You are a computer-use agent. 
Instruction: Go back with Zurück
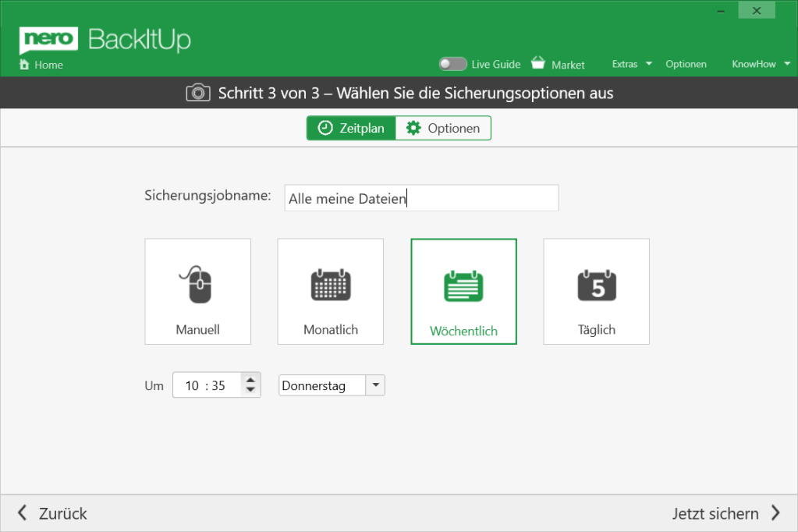53,513
